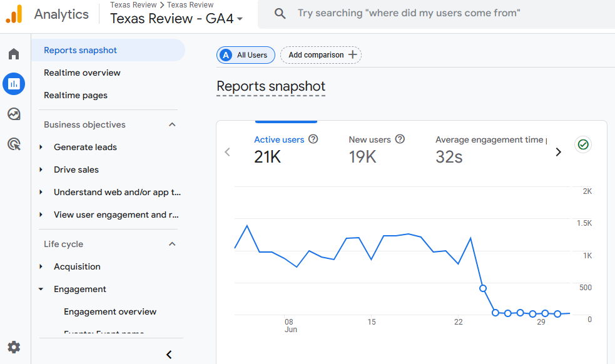The width and height of the screenshot is (615, 364).
Task: Click the 1.5K axis label
Action: 584,223
